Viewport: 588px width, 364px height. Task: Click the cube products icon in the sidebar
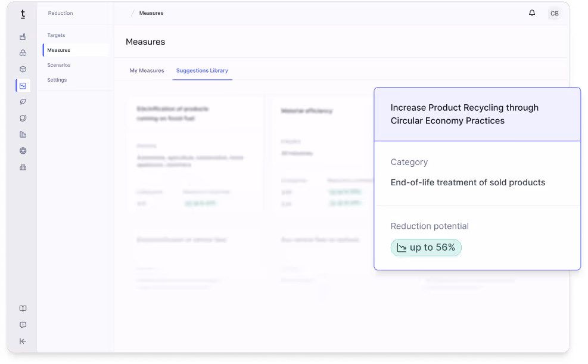(x=23, y=69)
